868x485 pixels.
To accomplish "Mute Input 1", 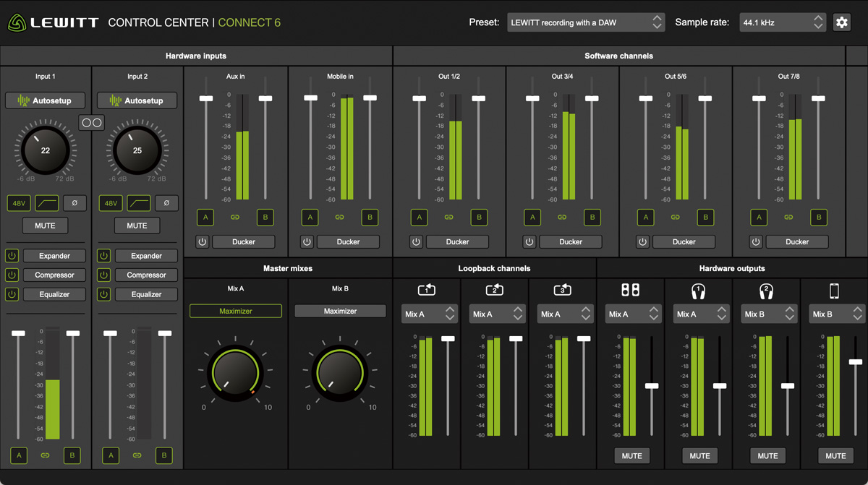I will 45,226.
